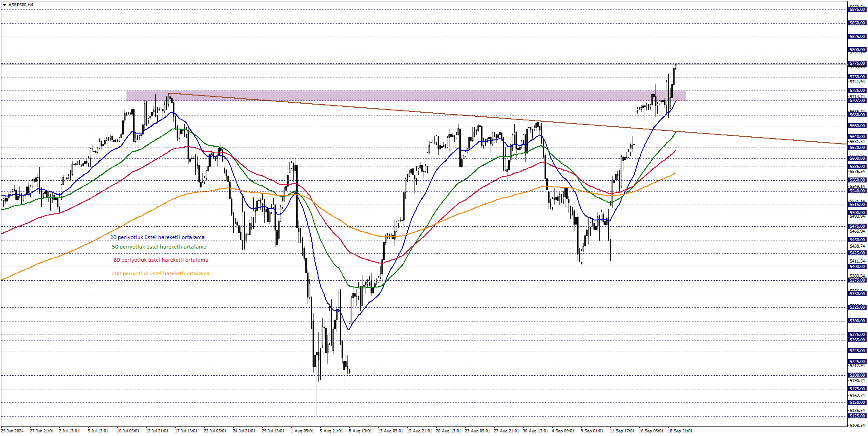Click the 5825.00 price level label
868x436 pixels.
[857, 37]
